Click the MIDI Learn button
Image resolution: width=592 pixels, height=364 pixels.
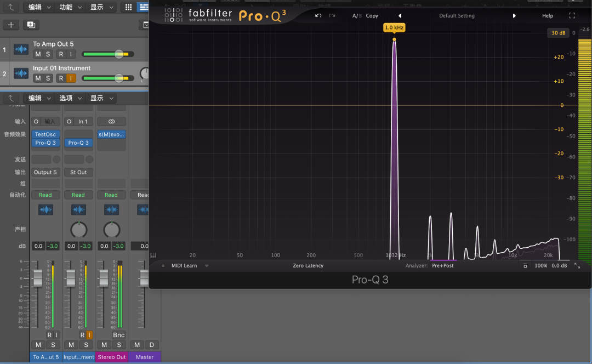184,266
